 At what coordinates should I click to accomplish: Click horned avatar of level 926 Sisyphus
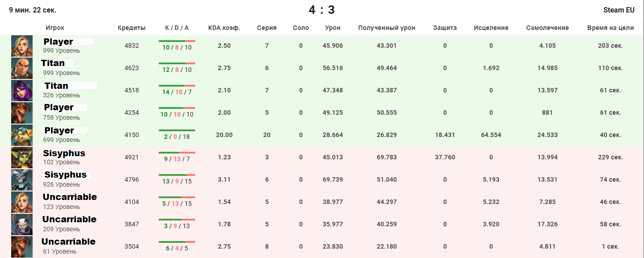[22, 180]
